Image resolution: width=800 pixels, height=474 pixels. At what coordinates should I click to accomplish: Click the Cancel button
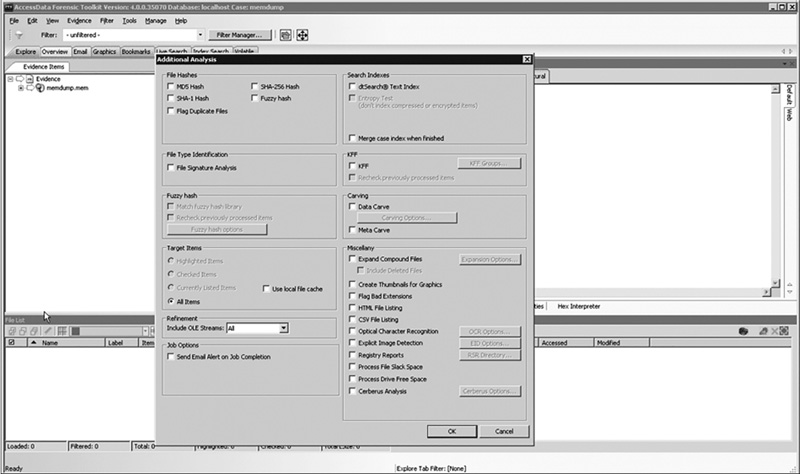504,431
